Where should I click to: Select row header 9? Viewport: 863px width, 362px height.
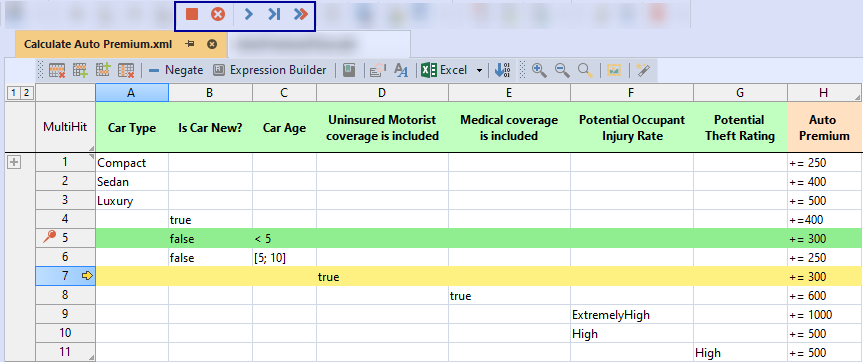click(65, 315)
